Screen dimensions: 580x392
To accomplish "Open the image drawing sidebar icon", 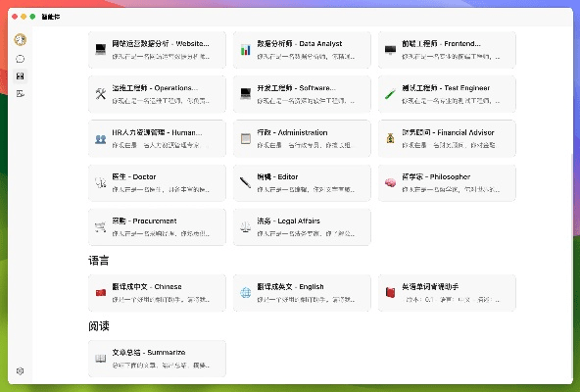I will 21,94.
